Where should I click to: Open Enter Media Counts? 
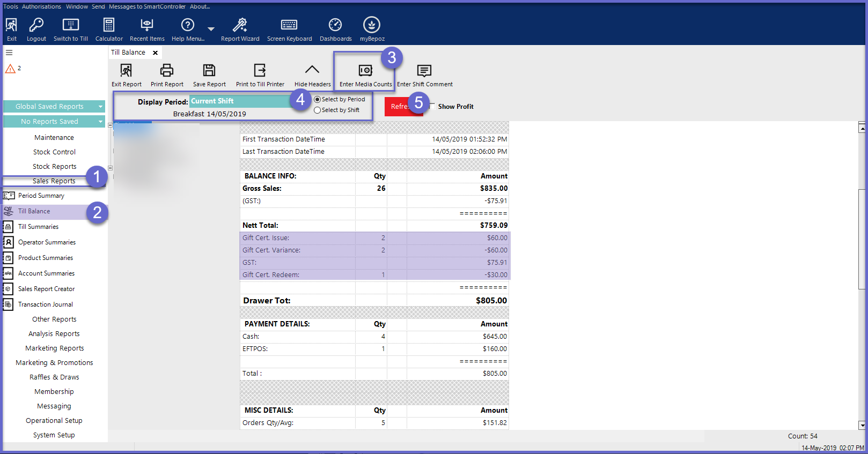[365, 71]
